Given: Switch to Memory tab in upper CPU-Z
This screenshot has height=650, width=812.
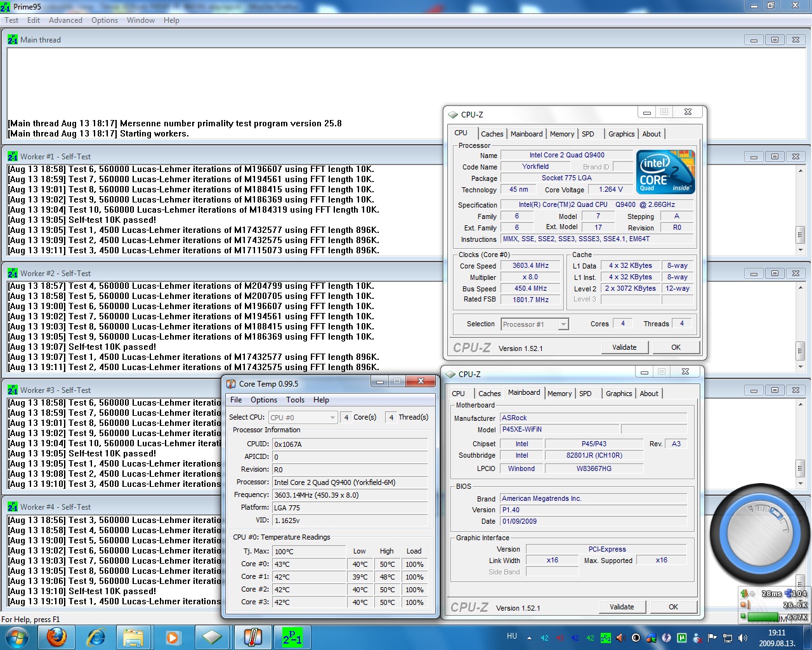Looking at the screenshot, I should pyautogui.click(x=562, y=134).
